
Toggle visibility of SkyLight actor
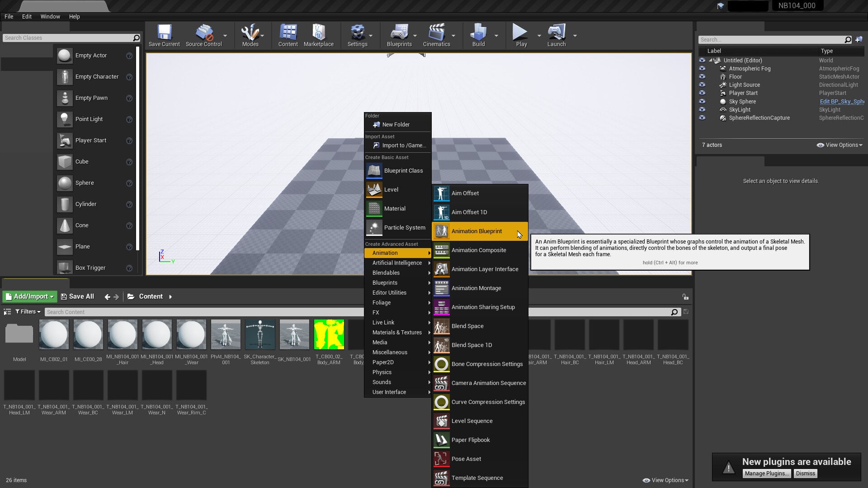coord(702,109)
